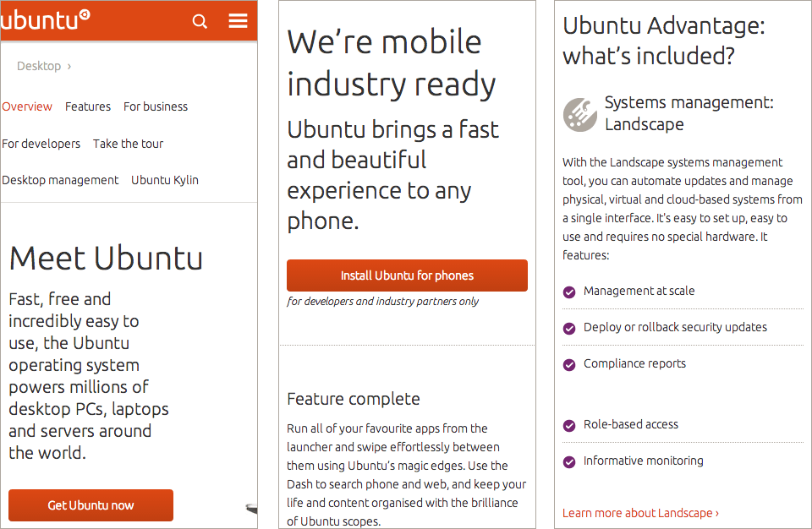This screenshot has height=529, width=812.
Task: Click the Feature complete heading
Action: (x=354, y=399)
